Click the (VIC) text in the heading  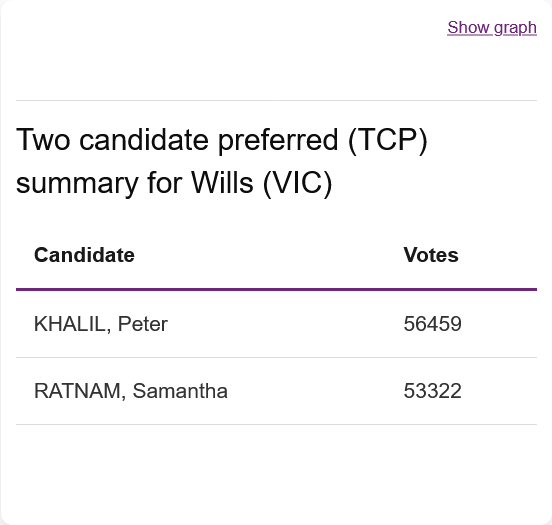tap(297, 183)
